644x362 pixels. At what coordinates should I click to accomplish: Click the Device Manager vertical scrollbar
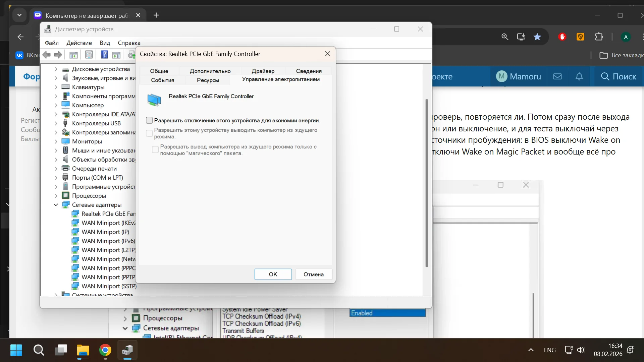pos(427,183)
